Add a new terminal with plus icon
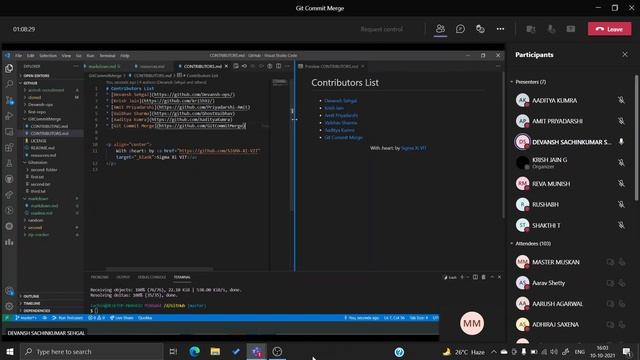The image size is (640, 360). (462, 277)
